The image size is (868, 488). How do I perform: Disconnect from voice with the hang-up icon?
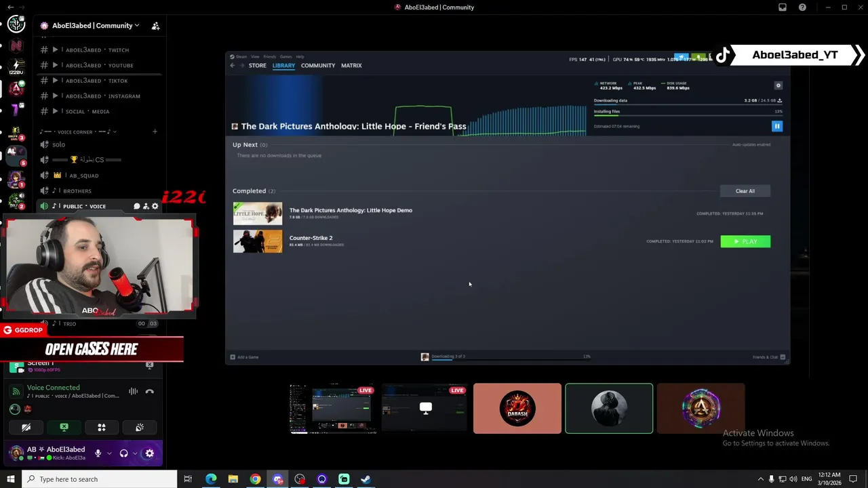pyautogui.click(x=150, y=391)
